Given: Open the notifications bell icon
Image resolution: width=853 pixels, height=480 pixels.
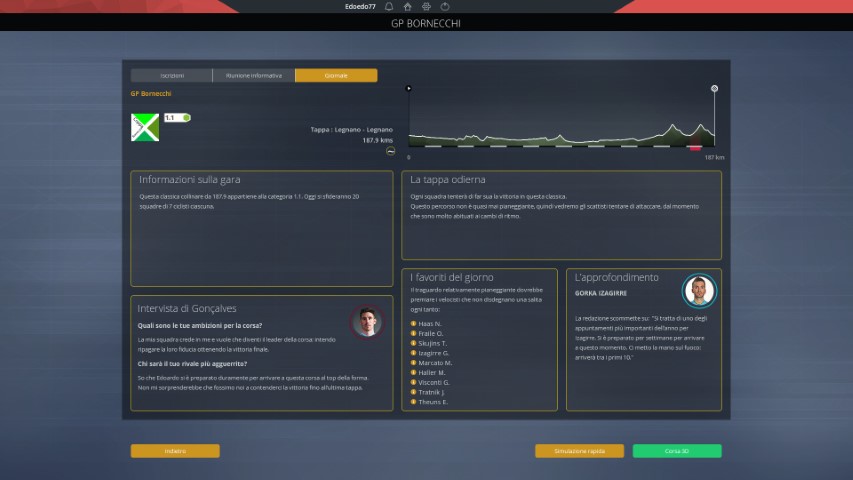Looking at the screenshot, I should pyautogui.click(x=389, y=6).
